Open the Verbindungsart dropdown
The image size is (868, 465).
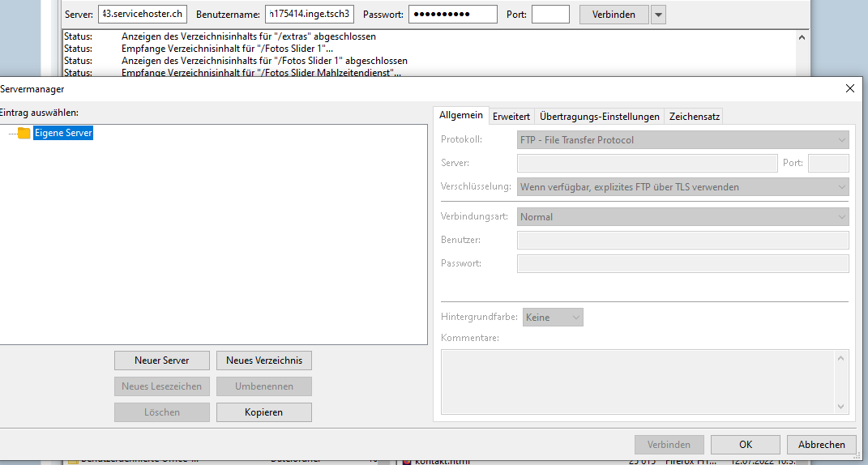682,217
